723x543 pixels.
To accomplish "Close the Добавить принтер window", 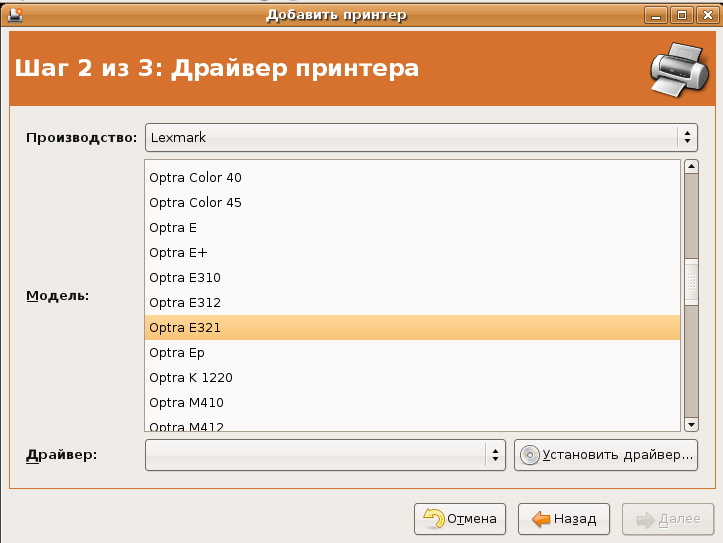I will 707,15.
